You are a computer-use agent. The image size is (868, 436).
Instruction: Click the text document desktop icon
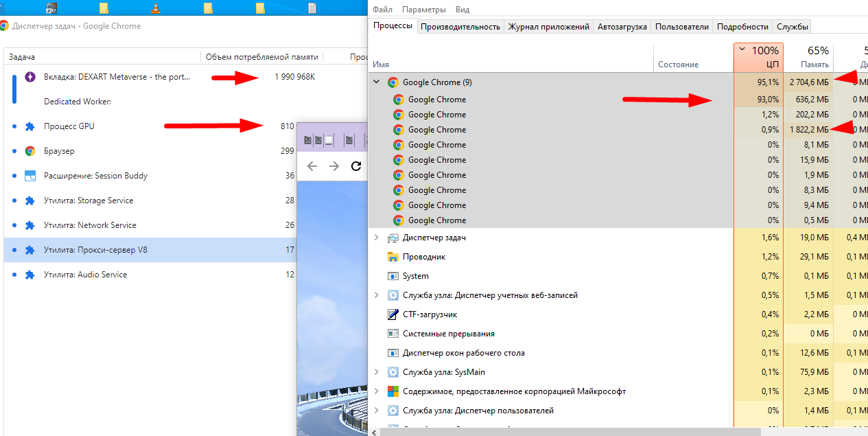tap(312, 8)
